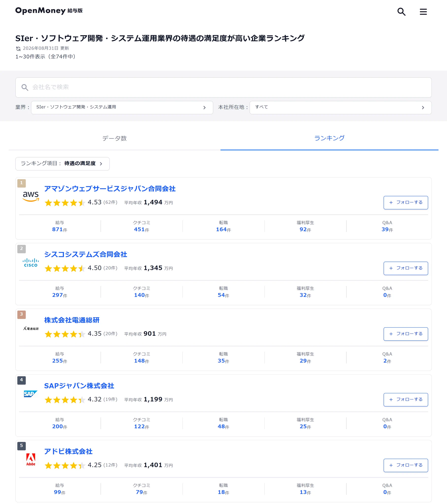Click the star rating of 電通総研
The image size is (447, 504).
[65, 334]
